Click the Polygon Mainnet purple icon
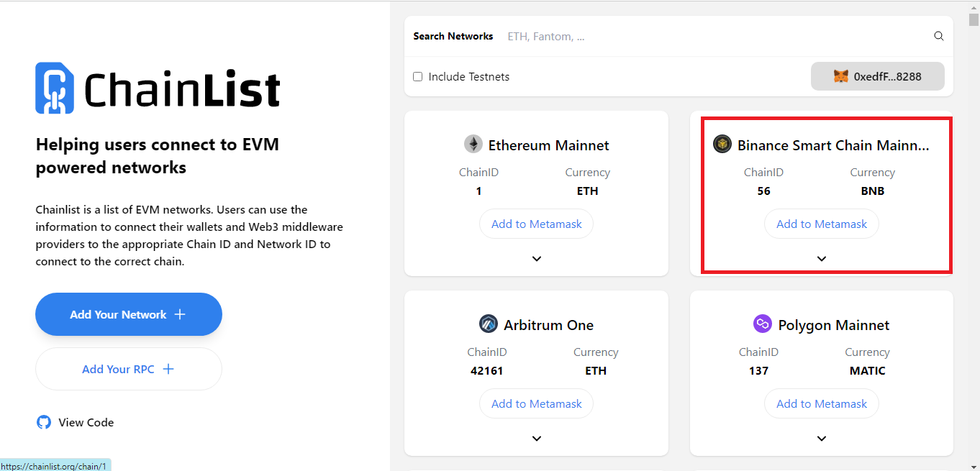 click(x=763, y=324)
